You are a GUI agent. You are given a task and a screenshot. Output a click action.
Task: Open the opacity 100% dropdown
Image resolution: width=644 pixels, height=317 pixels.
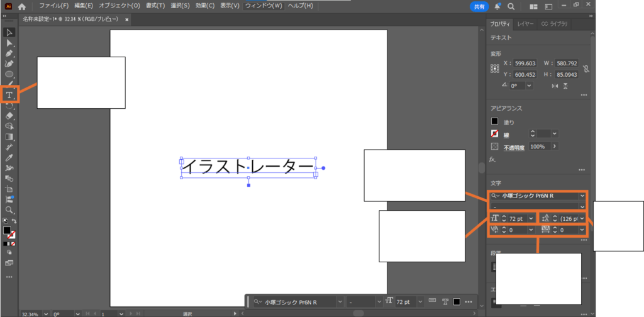553,147
